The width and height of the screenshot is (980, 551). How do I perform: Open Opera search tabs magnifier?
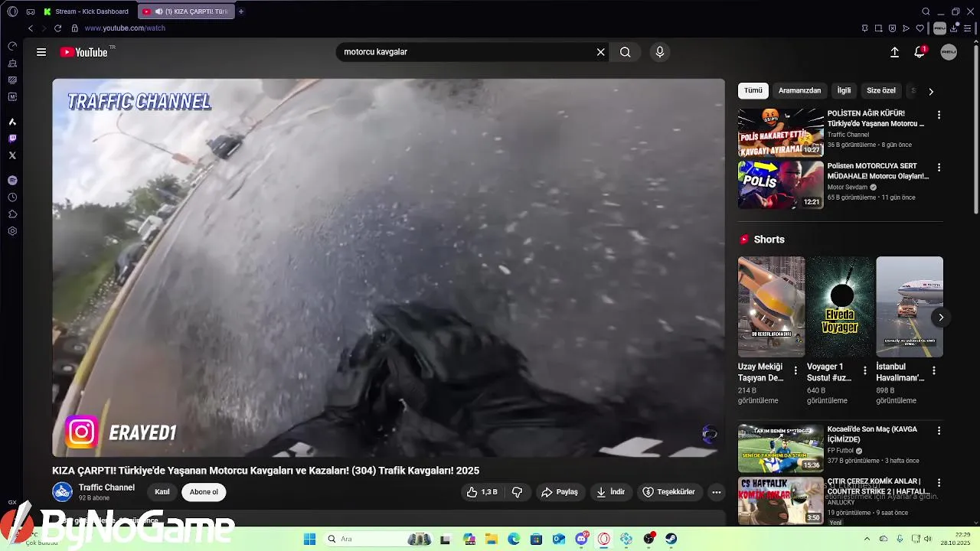tap(926, 11)
